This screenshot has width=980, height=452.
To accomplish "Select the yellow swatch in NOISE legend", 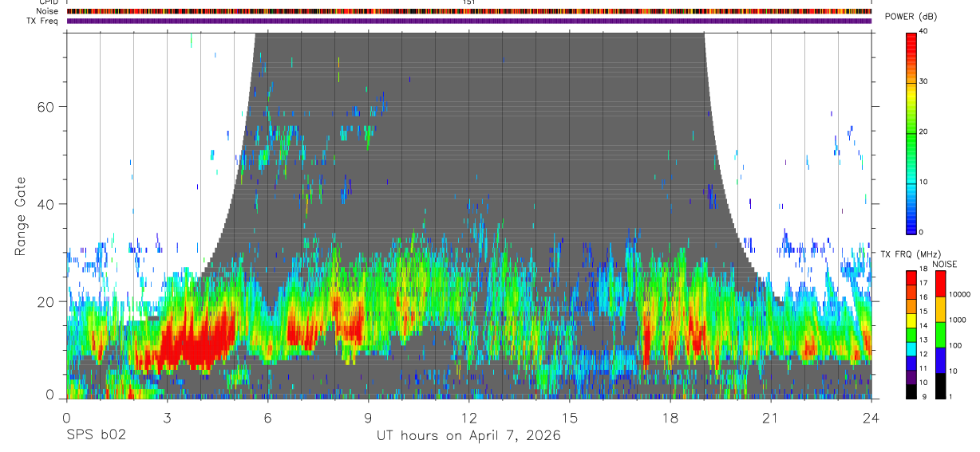I will [x=940, y=309].
